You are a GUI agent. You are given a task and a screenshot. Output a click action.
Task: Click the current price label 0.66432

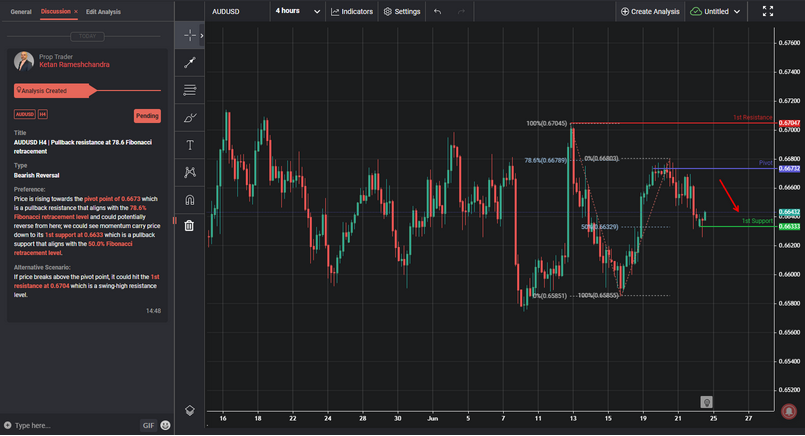[x=789, y=212]
